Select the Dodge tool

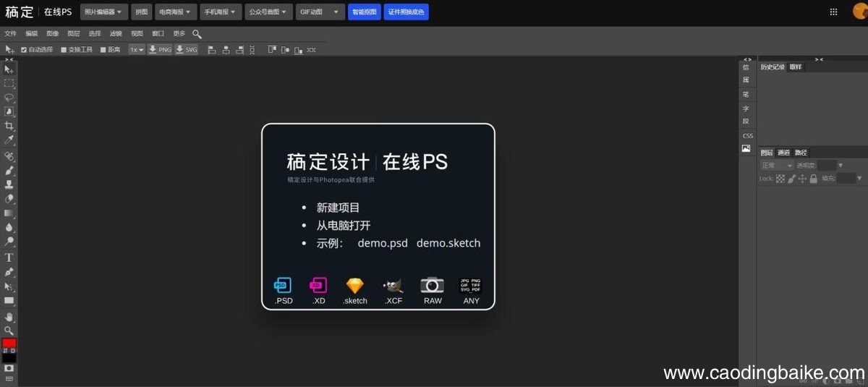9,242
